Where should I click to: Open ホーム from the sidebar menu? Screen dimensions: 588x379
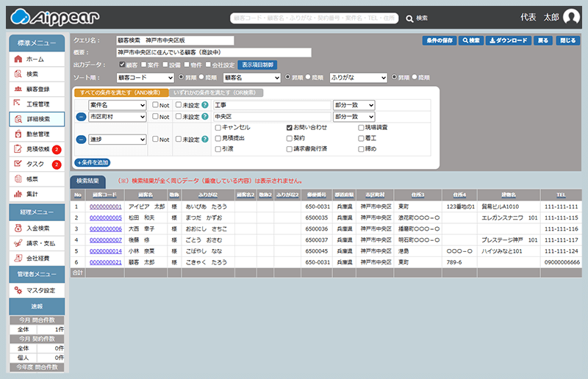(36, 59)
